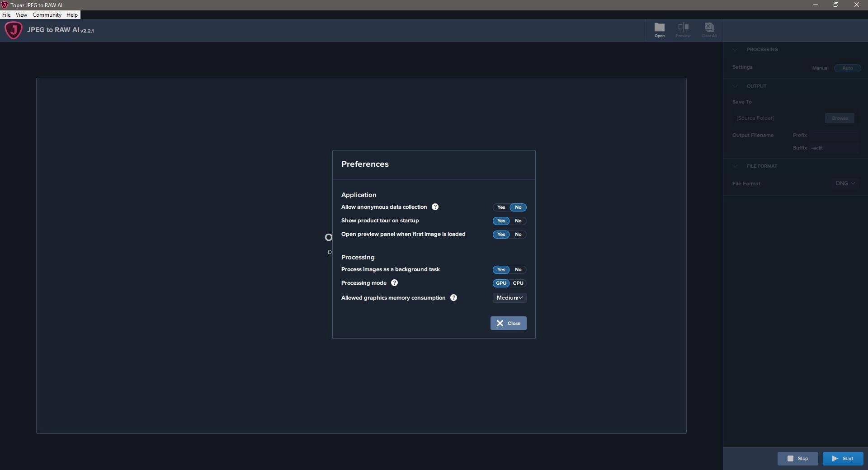Click the Source Folder path field
868x470 pixels.
[778, 118]
